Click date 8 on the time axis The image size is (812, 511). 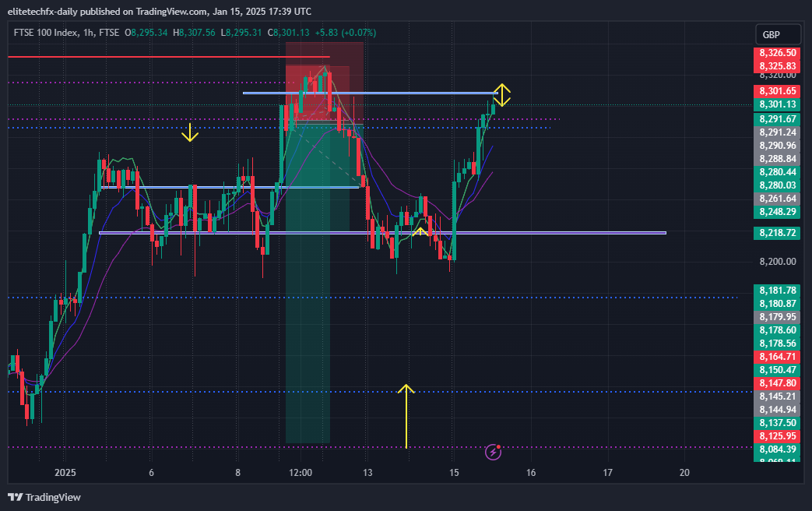tap(237, 473)
